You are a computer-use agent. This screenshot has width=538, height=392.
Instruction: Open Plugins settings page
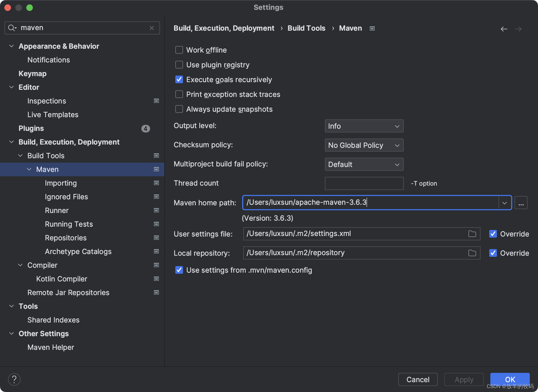pos(31,128)
